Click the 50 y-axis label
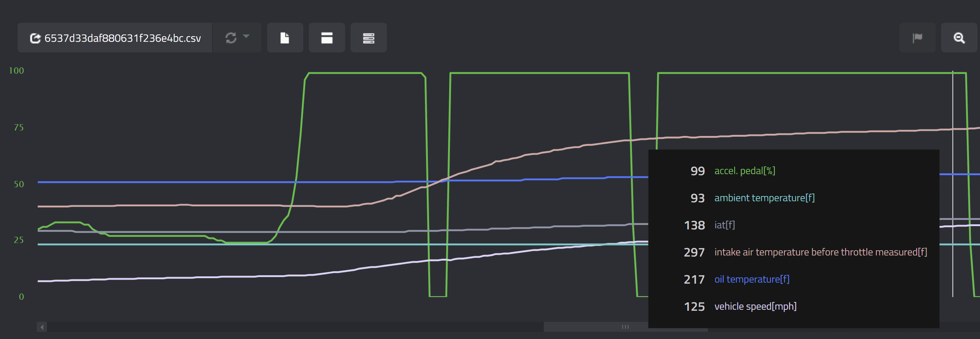Viewport: 980px width, 339px height. point(19,184)
